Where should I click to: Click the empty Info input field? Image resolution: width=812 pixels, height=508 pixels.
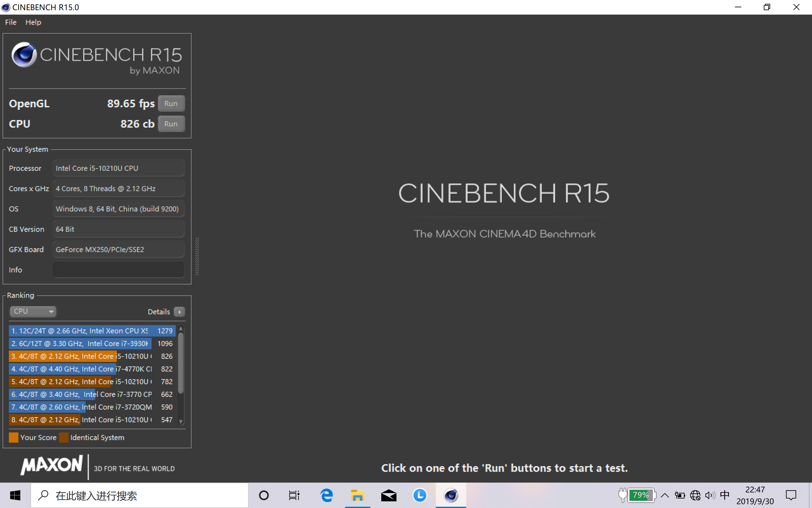click(118, 270)
